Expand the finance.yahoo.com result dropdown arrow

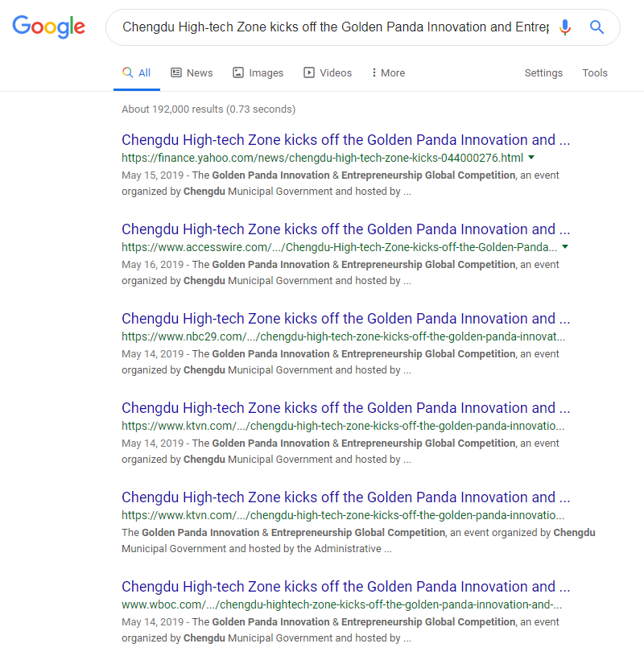531,158
